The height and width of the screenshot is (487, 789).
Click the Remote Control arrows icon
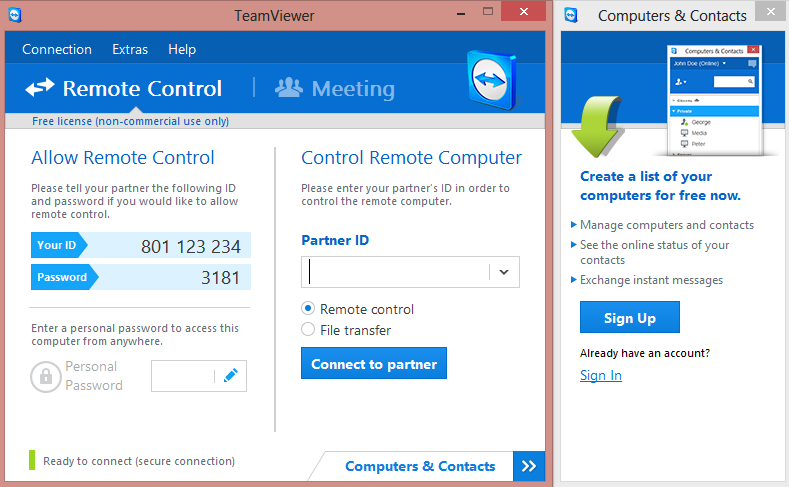tap(40, 89)
